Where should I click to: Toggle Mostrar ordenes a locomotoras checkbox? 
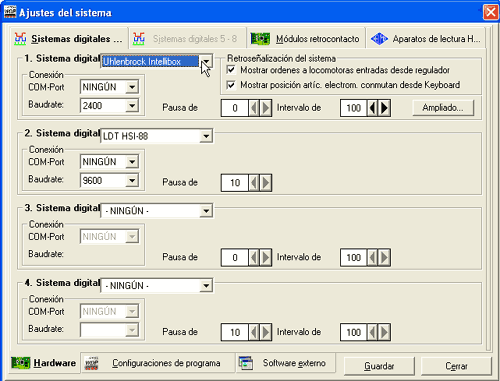[x=231, y=70]
